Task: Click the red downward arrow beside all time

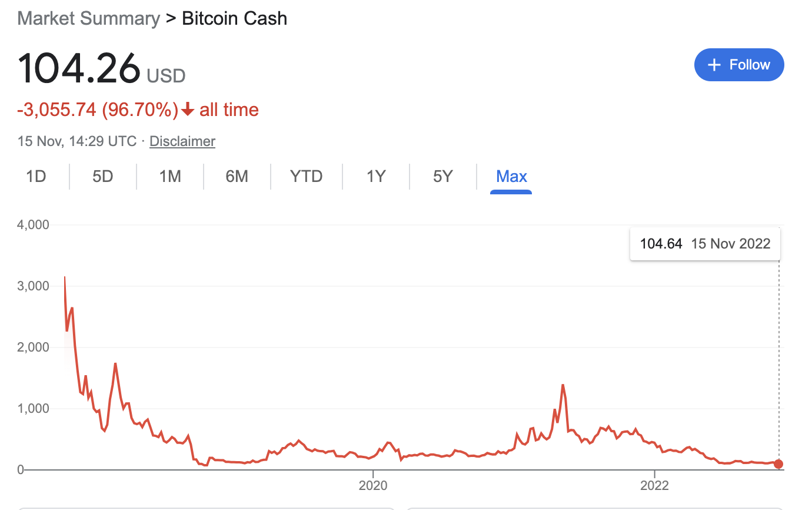Action: point(187,110)
